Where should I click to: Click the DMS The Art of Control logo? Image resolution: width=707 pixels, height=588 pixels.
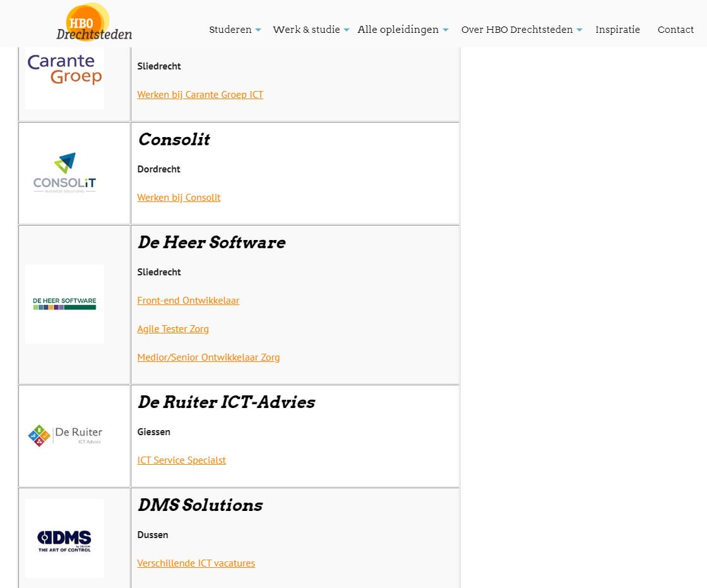pyautogui.click(x=64, y=538)
